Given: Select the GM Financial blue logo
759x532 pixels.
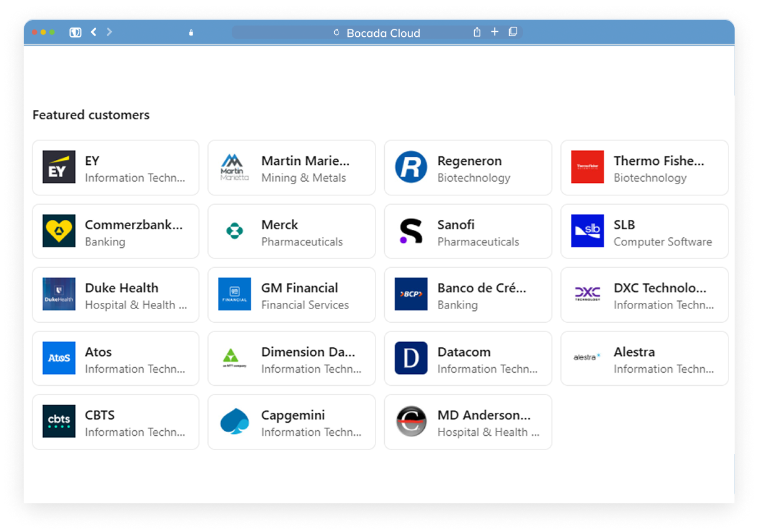Looking at the screenshot, I should [x=234, y=294].
